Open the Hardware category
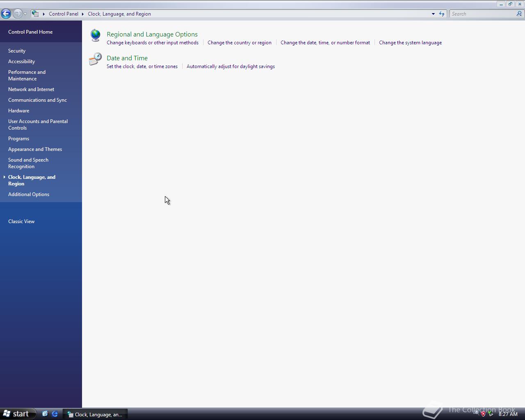525x420 pixels. point(19,111)
